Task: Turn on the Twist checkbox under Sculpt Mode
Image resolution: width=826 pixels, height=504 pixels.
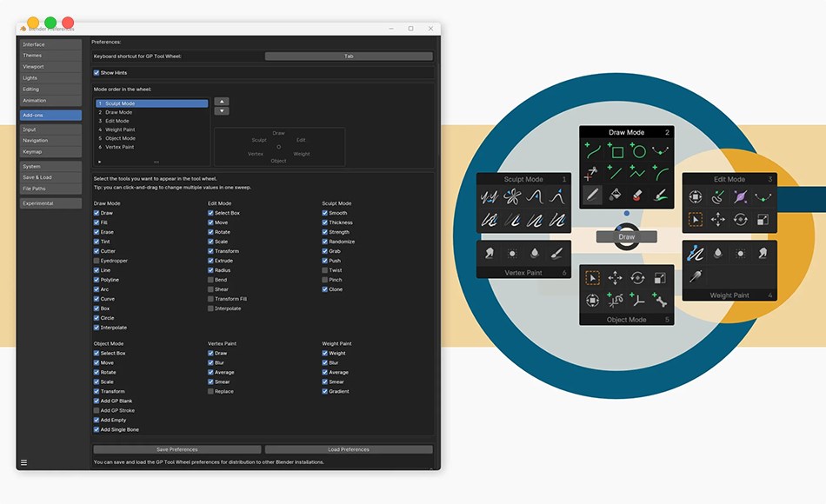Action: point(325,270)
